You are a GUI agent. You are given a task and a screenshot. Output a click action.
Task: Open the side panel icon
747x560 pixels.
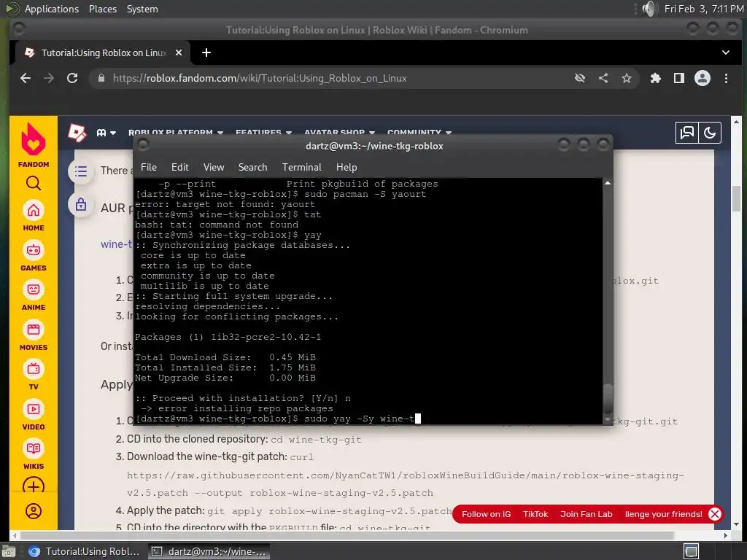click(x=679, y=78)
